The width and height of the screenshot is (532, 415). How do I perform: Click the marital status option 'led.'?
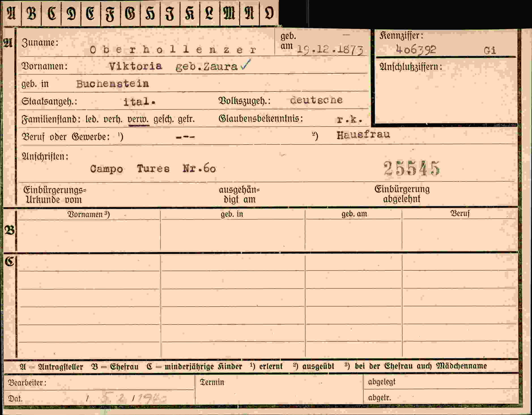click(x=92, y=119)
